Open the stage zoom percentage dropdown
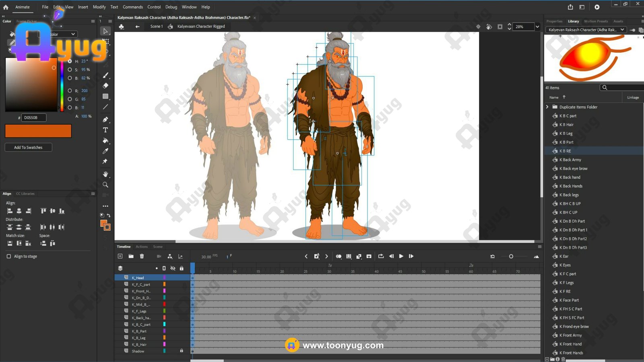 (537, 27)
